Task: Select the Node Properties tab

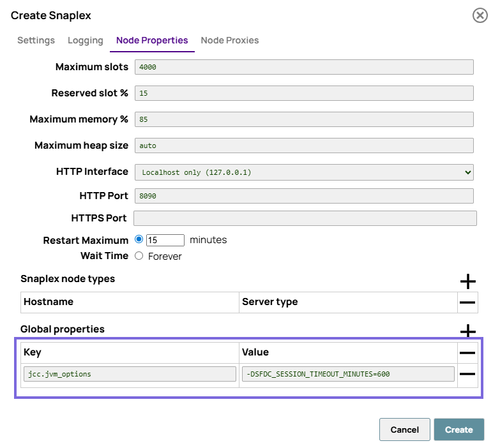Action: click(152, 40)
